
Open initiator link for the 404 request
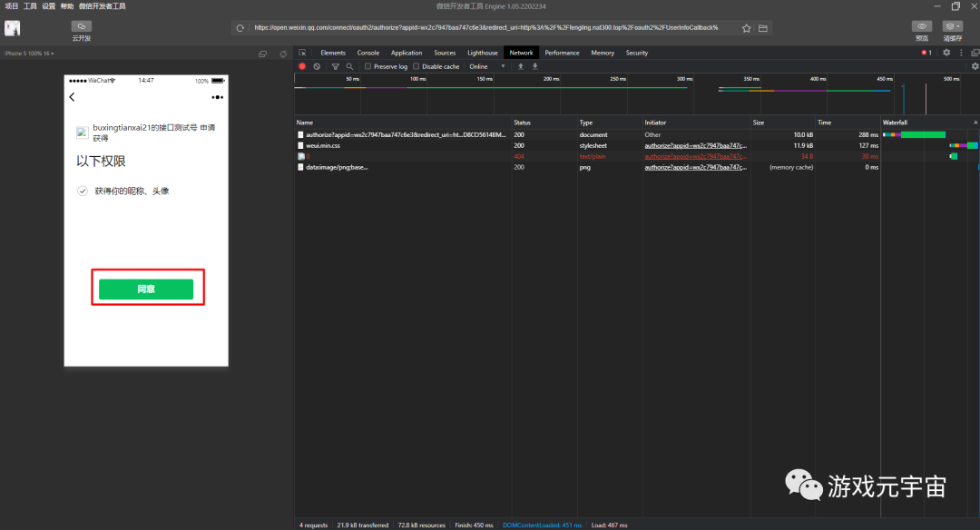[x=696, y=156]
